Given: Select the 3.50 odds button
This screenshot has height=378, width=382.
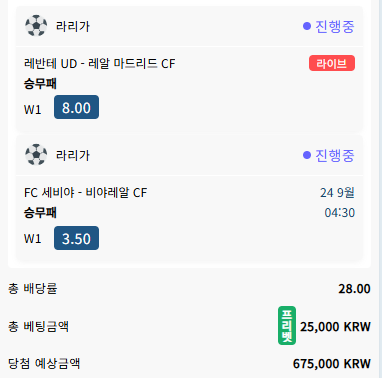Looking at the screenshot, I should (76, 238).
